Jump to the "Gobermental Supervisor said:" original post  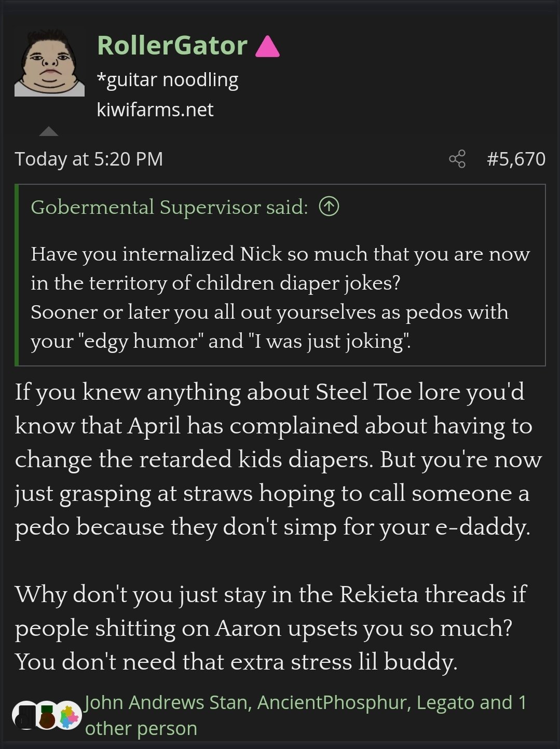(169, 207)
